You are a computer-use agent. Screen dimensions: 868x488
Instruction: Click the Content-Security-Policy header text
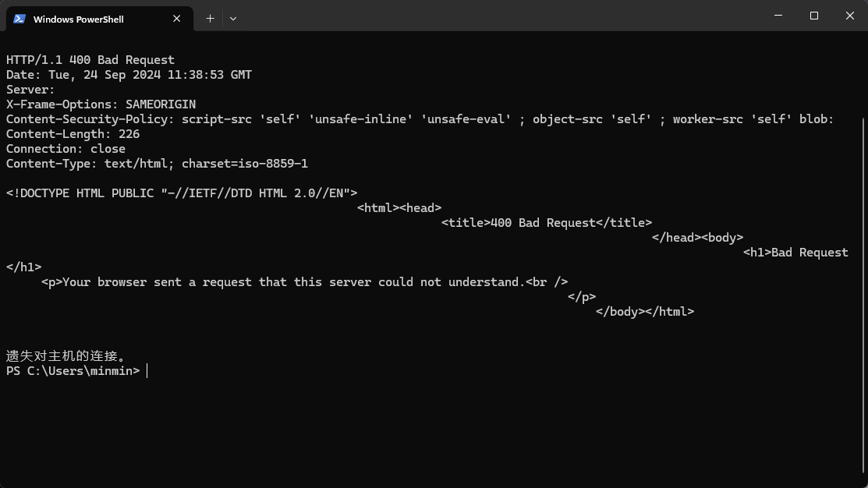420,119
